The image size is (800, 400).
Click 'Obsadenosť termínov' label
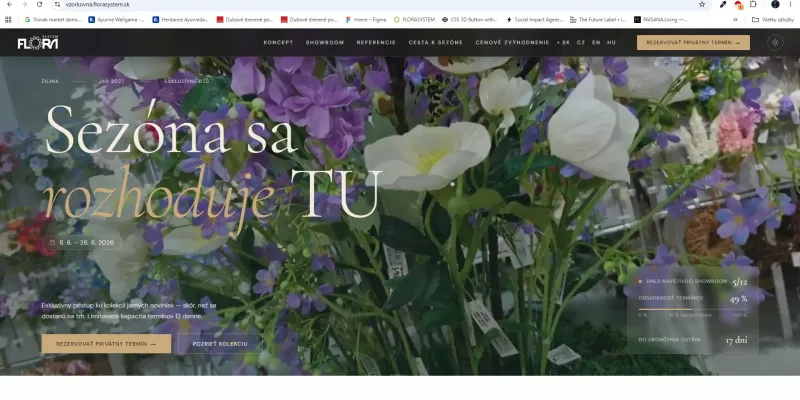point(670,298)
